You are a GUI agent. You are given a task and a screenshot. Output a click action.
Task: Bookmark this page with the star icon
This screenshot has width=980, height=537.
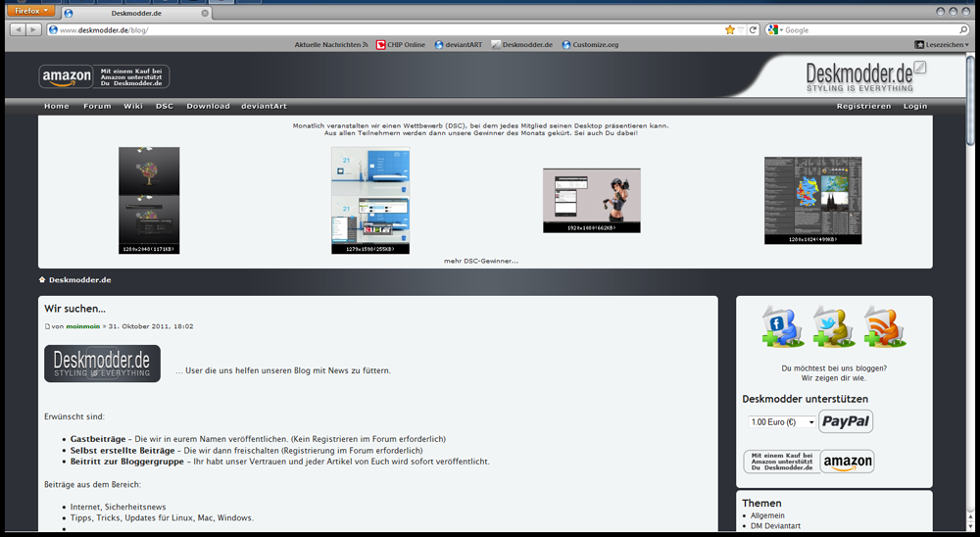[729, 30]
